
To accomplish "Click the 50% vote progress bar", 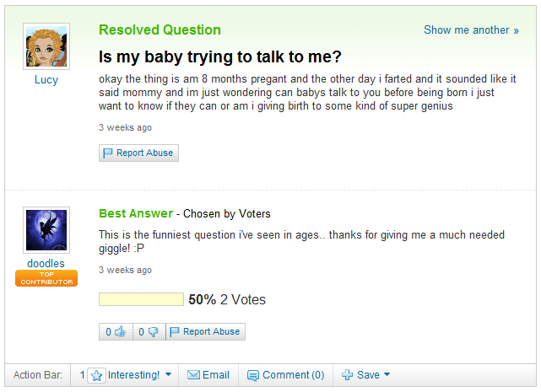I will point(141,299).
